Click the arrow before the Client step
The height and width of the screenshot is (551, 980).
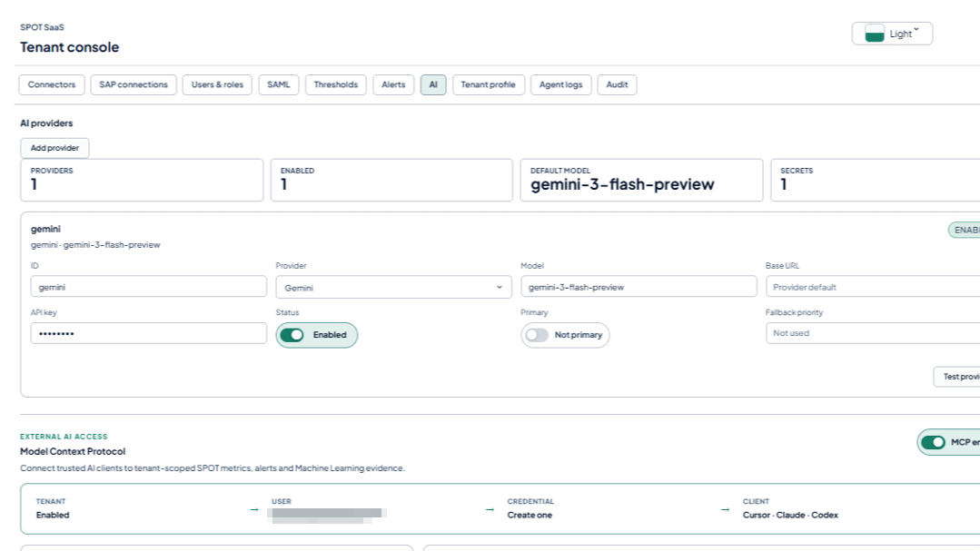click(x=725, y=510)
